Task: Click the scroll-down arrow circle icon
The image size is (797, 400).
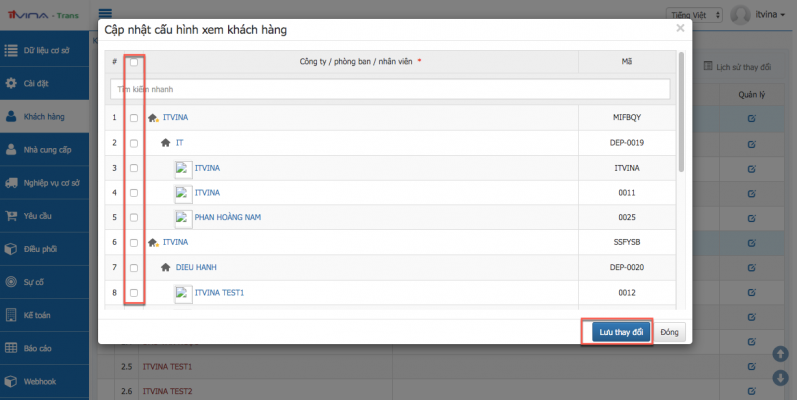Action: 780,377
